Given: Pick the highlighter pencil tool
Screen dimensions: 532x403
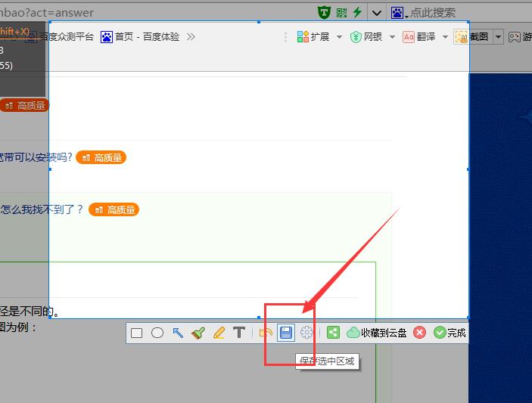Looking at the screenshot, I should tap(219, 333).
